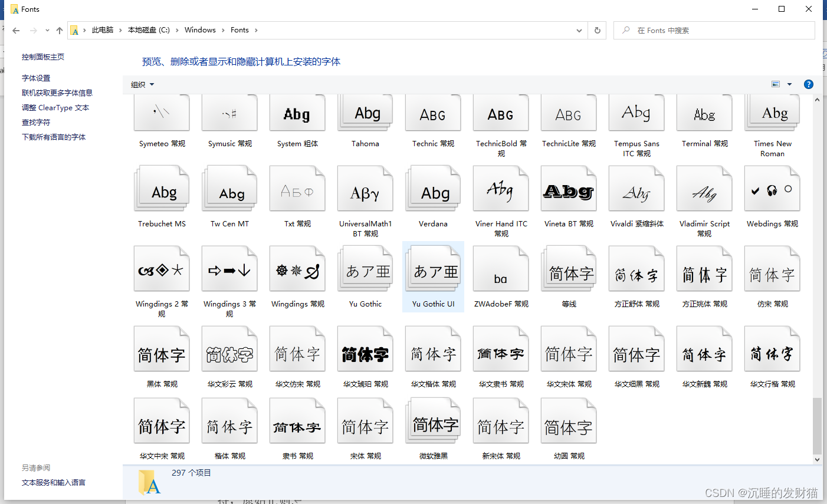Open the Tahoma font family
Image resolution: width=827 pixels, height=504 pixels.
point(365,113)
